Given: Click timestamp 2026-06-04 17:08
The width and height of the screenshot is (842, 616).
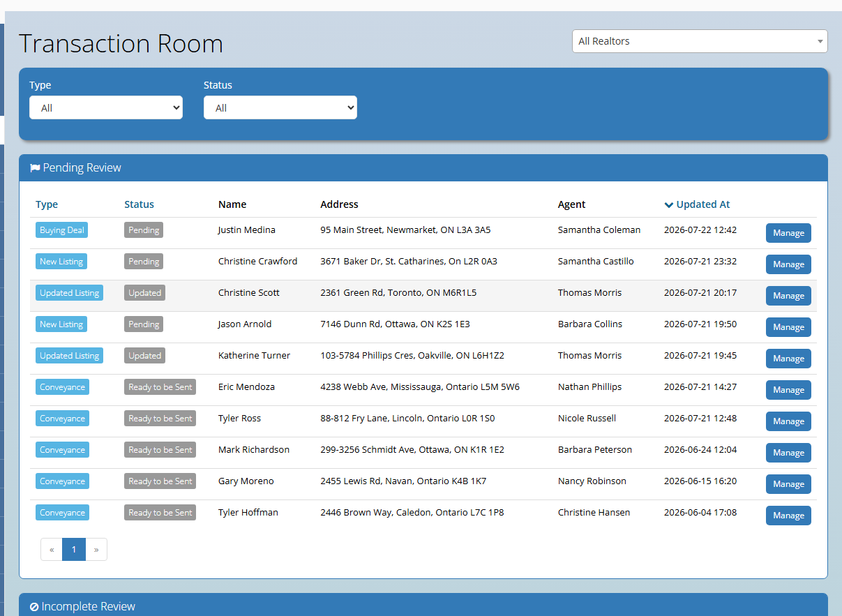Looking at the screenshot, I should [x=700, y=512].
